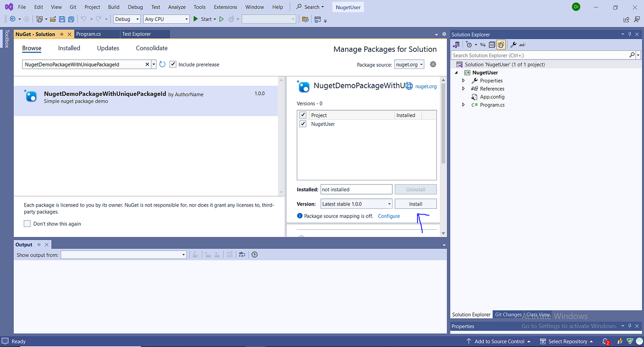Viewport: 644px width, 347px height.
Task: Open Properties via the wrench icon
Action: click(514, 44)
